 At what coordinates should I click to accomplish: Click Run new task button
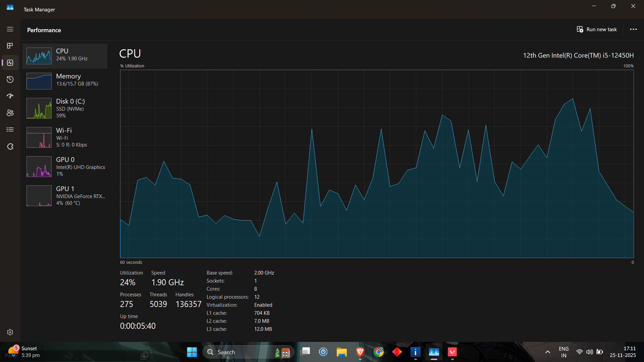(597, 29)
